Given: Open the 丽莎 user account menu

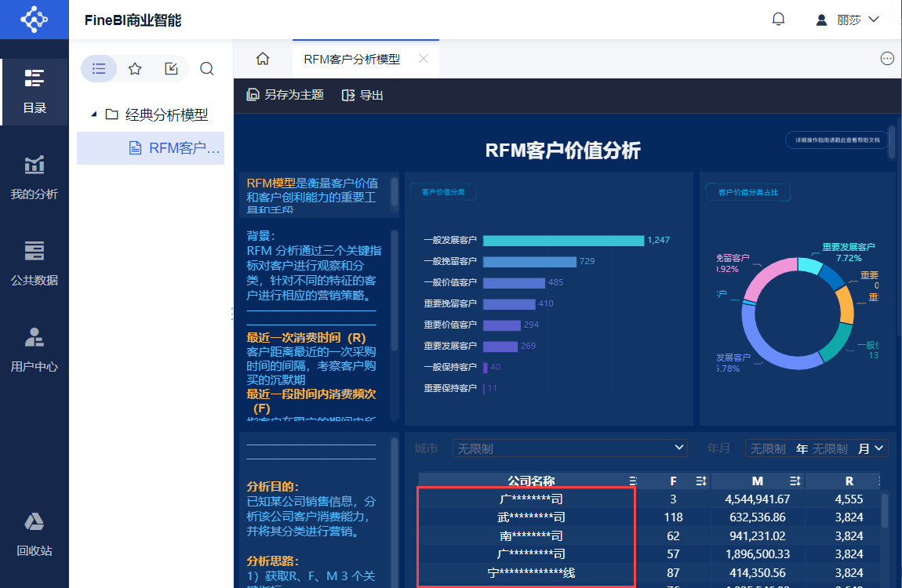Looking at the screenshot, I should point(848,20).
